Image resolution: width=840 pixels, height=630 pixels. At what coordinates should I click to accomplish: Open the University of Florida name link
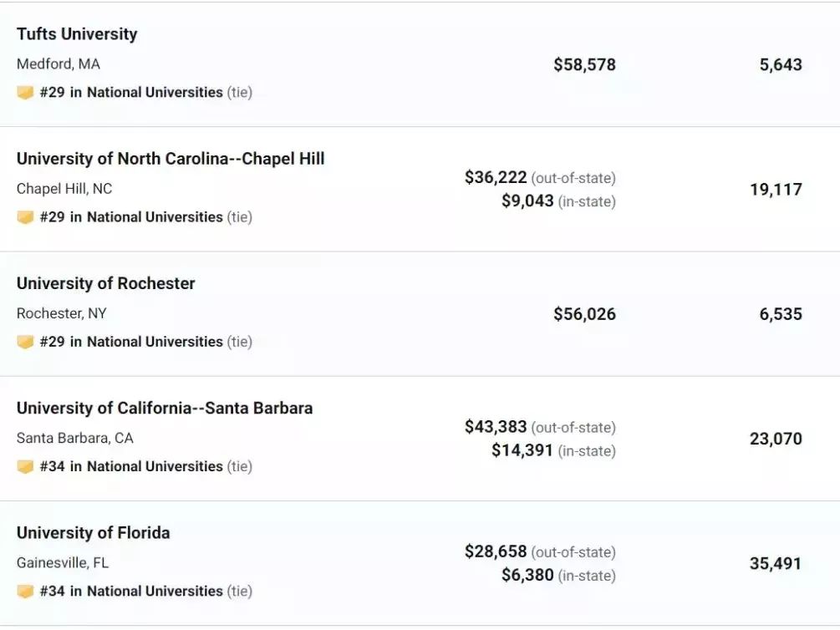(94, 533)
